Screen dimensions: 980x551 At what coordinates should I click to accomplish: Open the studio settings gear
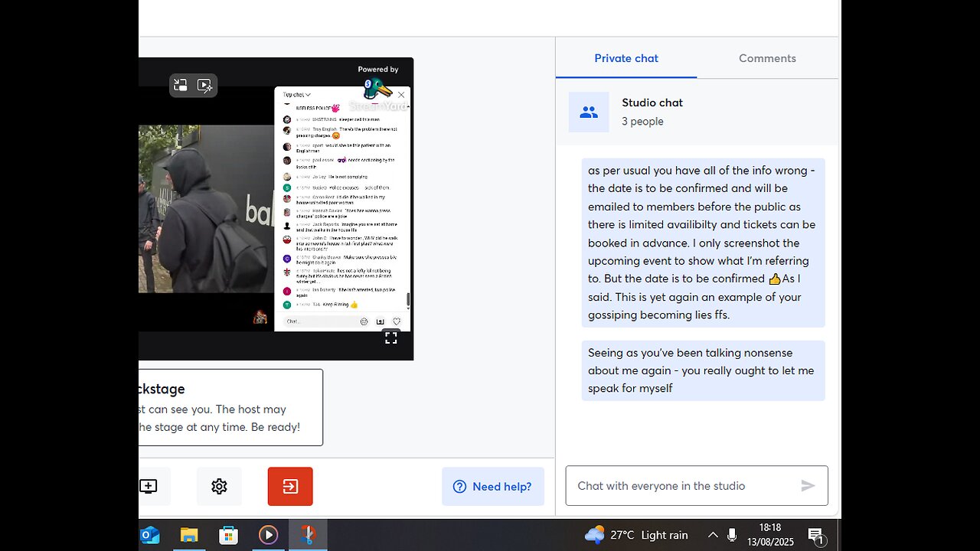point(219,486)
